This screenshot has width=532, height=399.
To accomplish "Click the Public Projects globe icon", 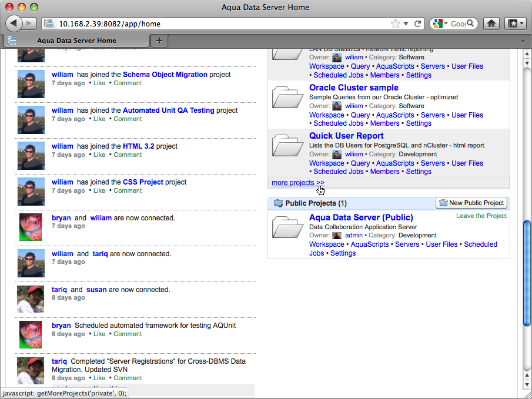I will tap(278, 203).
